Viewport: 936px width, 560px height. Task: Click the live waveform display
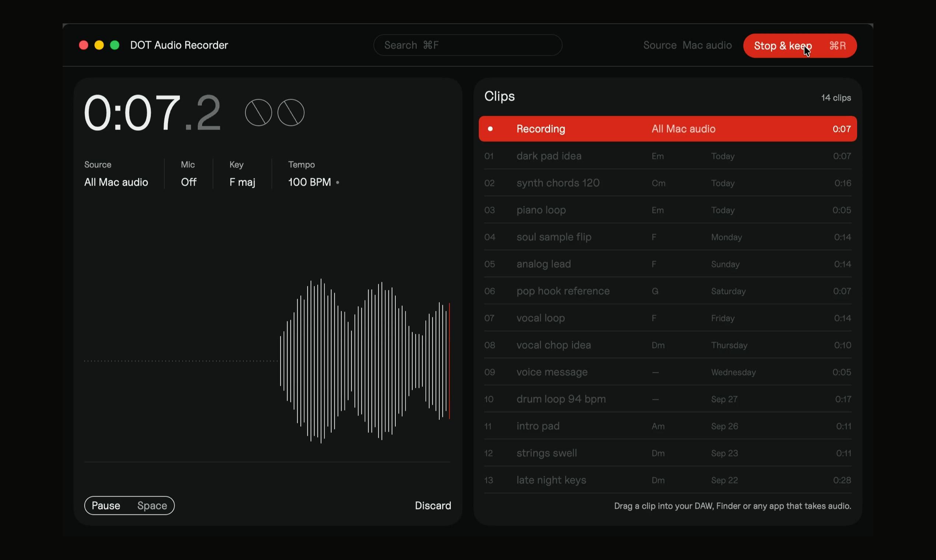coord(267,361)
